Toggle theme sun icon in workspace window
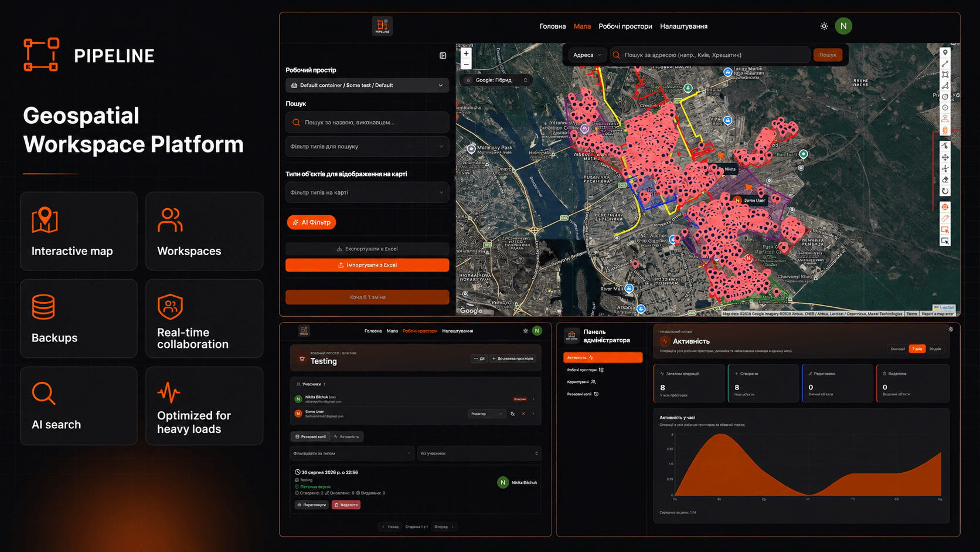The width and height of the screenshot is (980, 552). (x=525, y=331)
